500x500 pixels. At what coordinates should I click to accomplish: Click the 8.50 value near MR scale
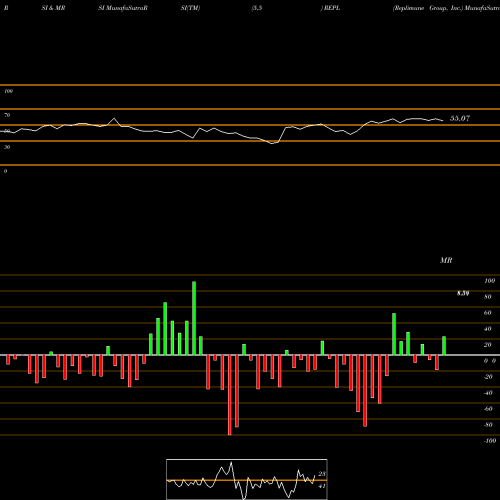[463, 293]
